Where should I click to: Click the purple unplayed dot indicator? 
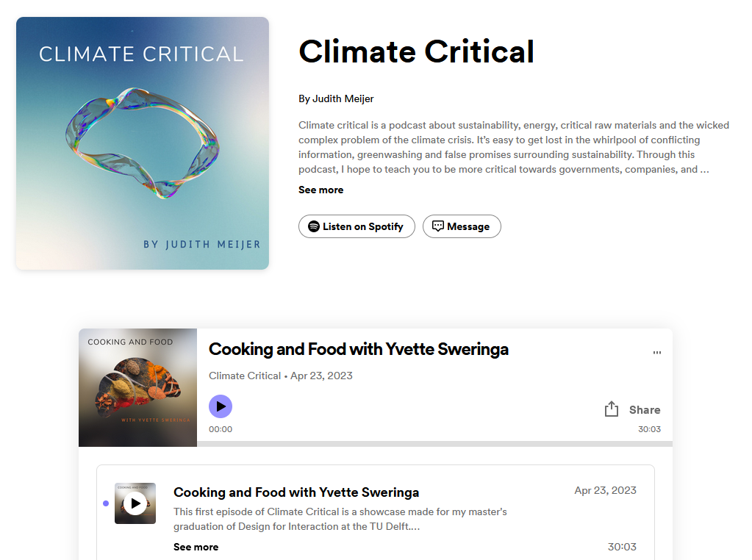(x=106, y=503)
